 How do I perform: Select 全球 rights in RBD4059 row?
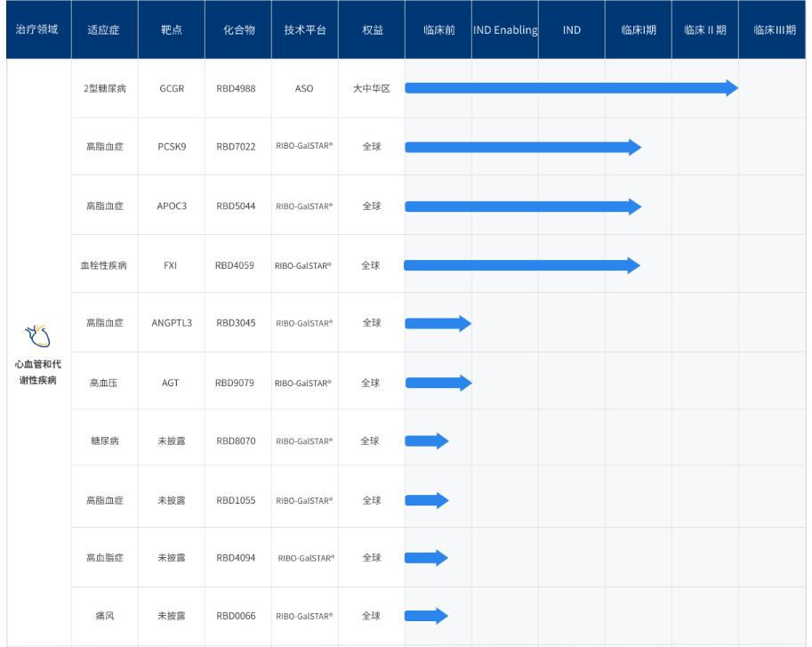371,265
